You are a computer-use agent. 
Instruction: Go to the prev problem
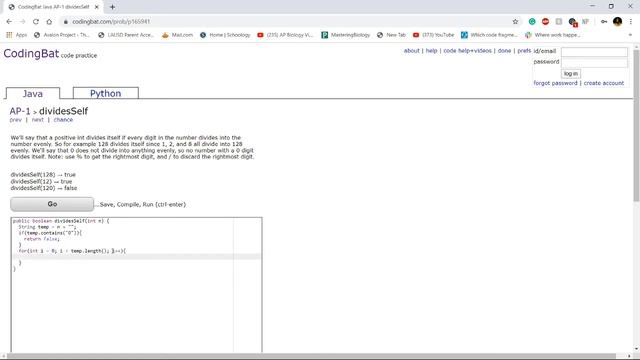pos(16,120)
